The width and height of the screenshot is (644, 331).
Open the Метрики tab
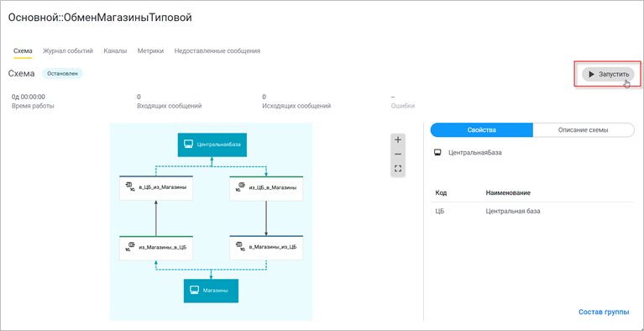pyautogui.click(x=151, y=51)
